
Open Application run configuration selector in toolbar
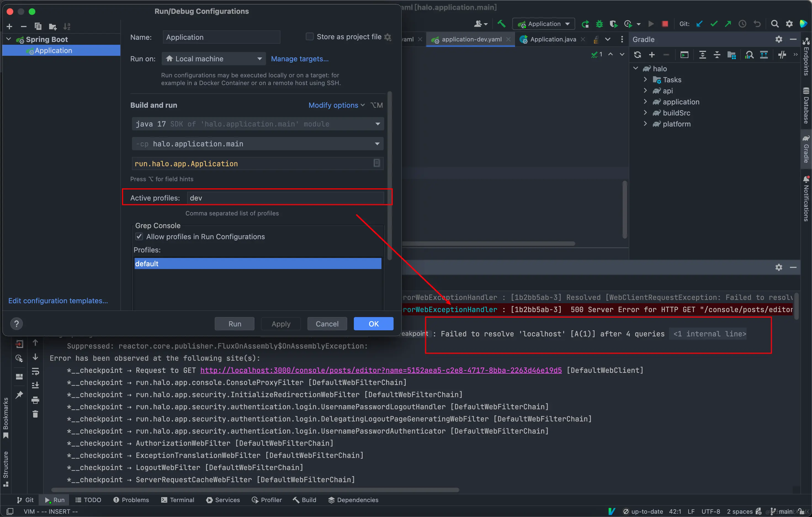[x=543, y=24]
